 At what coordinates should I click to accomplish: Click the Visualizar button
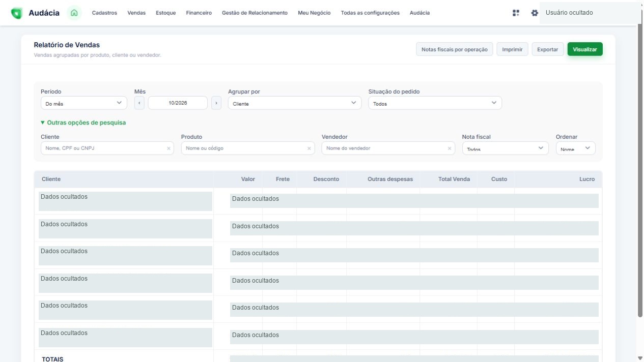coord(585,49)
